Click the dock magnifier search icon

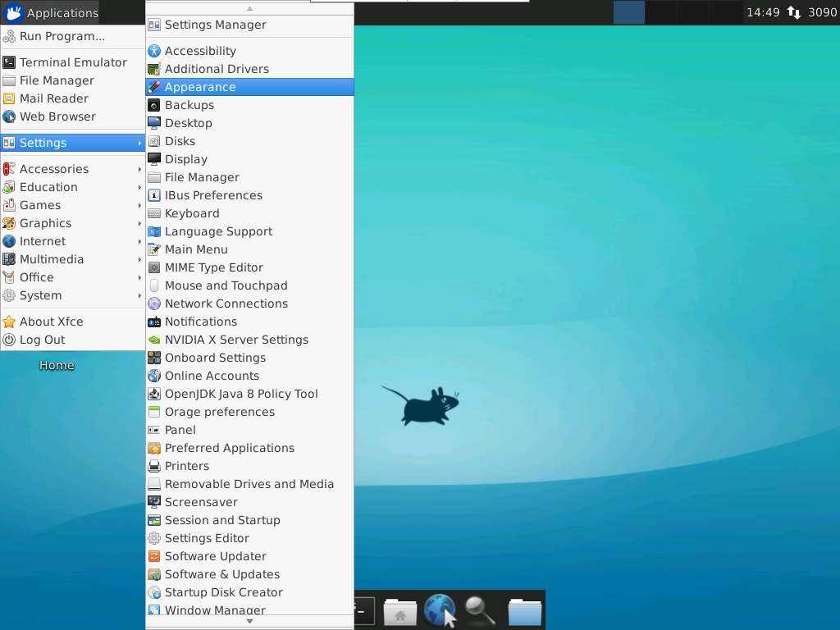click(479, 611)
